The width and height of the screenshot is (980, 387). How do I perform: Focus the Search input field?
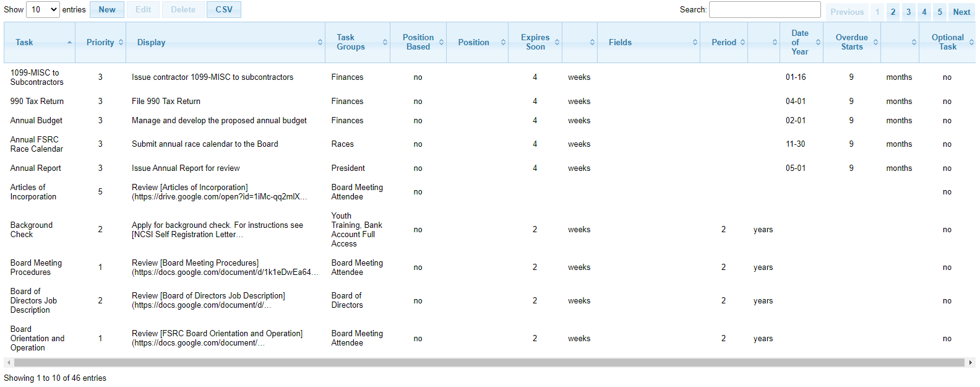765,9
